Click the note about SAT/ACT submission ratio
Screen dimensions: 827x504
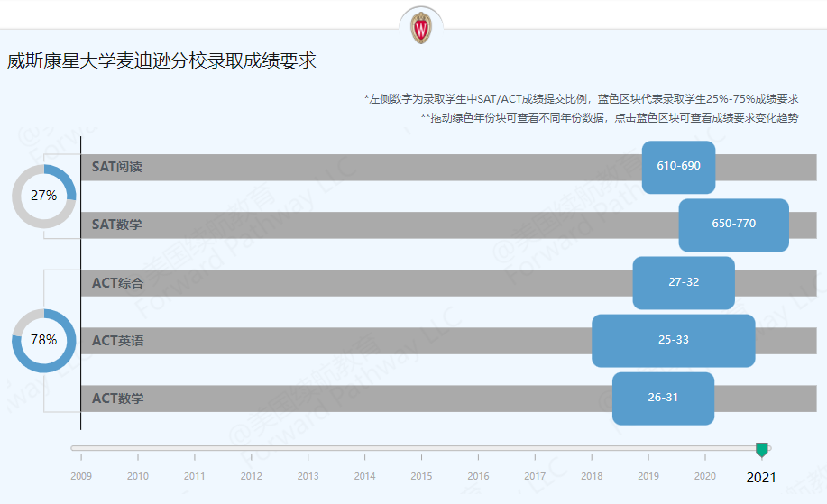click(581, 99)
